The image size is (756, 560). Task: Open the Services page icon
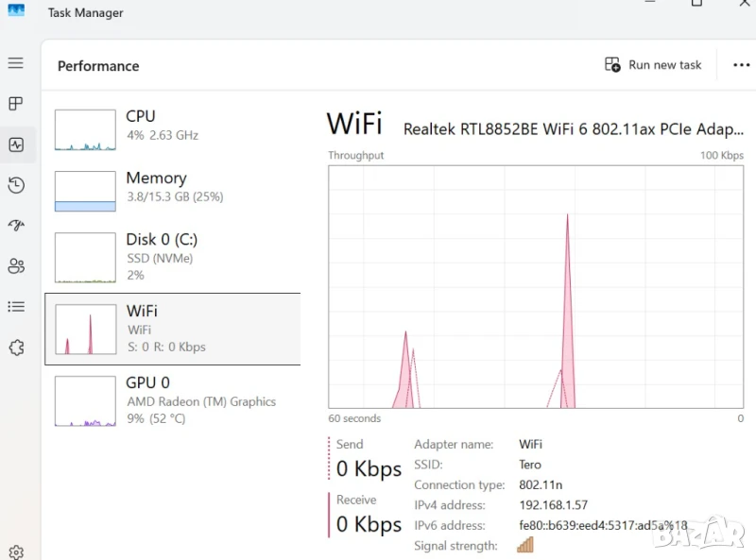click(16, 348)
